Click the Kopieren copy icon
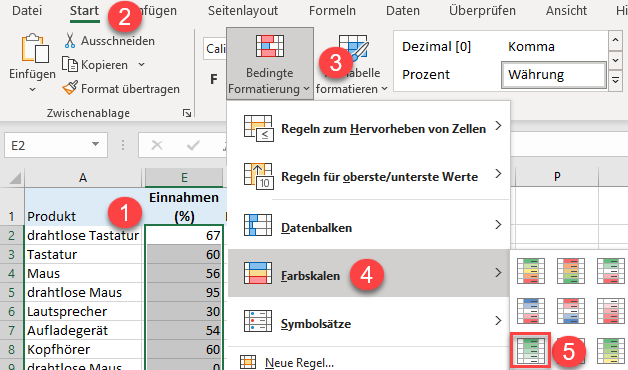 70,64
